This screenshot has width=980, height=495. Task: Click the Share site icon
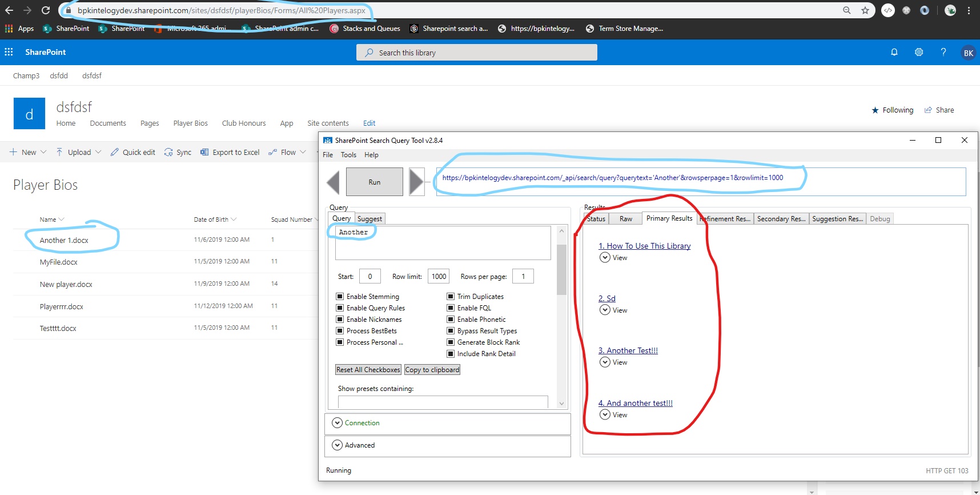tap(928, 110)
